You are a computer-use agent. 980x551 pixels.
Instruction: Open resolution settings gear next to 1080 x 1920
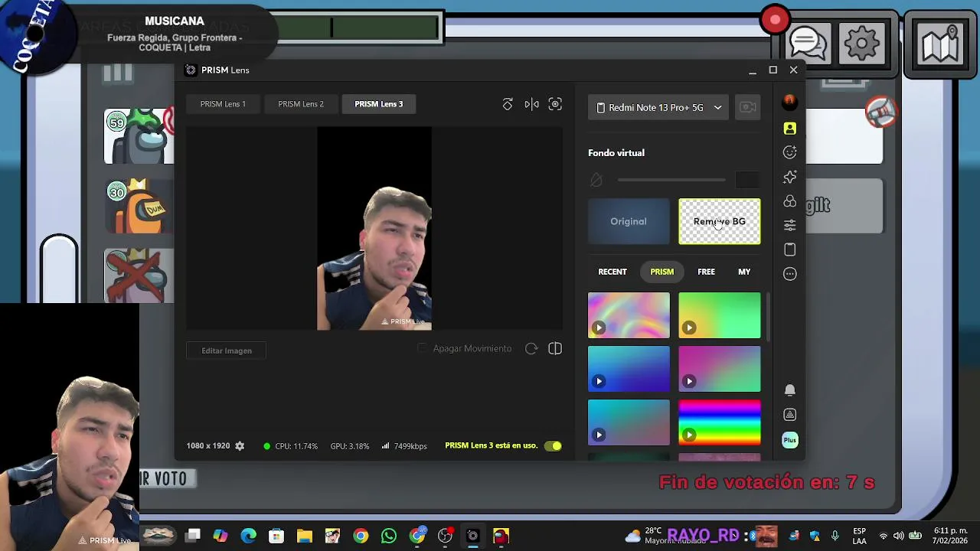tap(240, 446)
